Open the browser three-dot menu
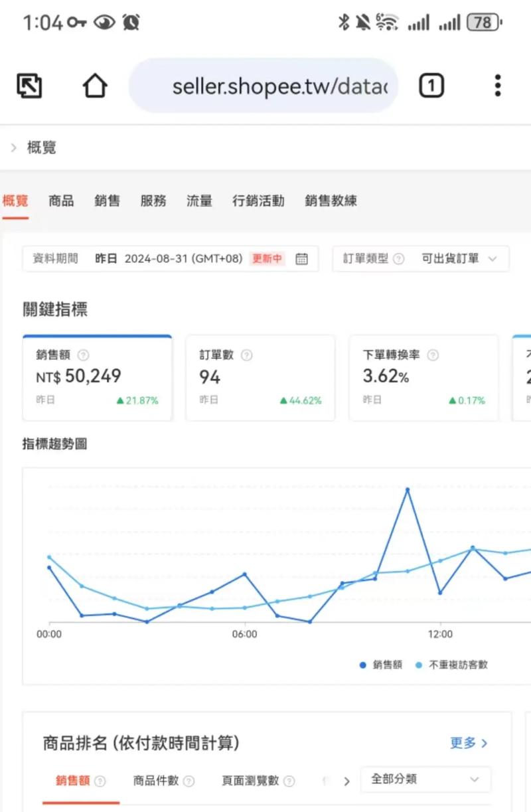 [497, 85]
